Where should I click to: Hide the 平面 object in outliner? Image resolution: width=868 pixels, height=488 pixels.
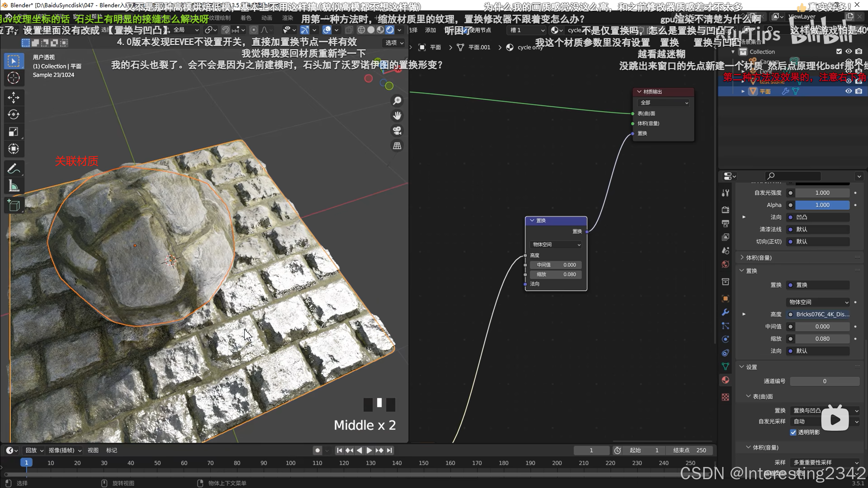point(848,91)
